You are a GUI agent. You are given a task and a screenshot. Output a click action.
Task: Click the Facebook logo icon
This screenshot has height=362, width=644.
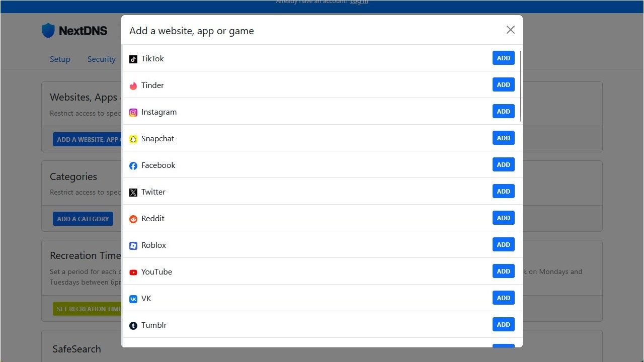pos(133,166)
